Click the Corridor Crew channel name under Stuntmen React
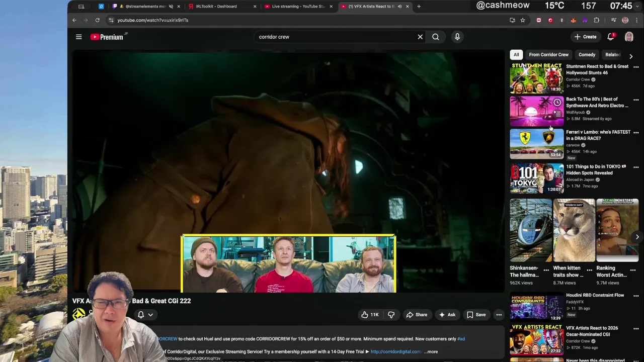The width and height of the screenshot is (644, 362). tap(578, 79)
